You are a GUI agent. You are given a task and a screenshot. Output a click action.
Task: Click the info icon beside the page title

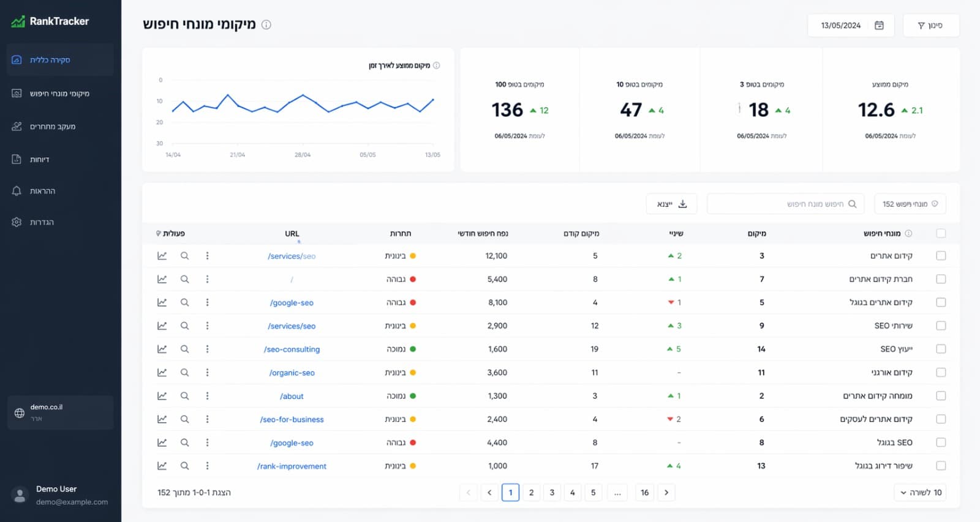[266, 24]
